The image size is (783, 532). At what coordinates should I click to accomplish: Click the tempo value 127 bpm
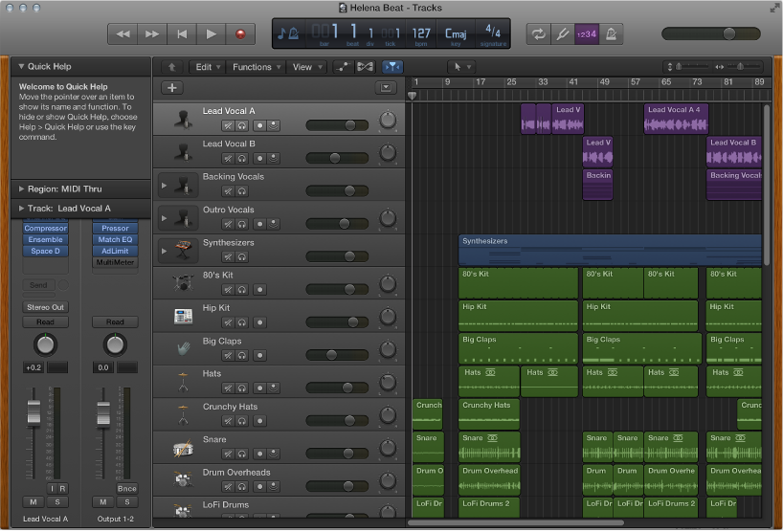point(421,33)
